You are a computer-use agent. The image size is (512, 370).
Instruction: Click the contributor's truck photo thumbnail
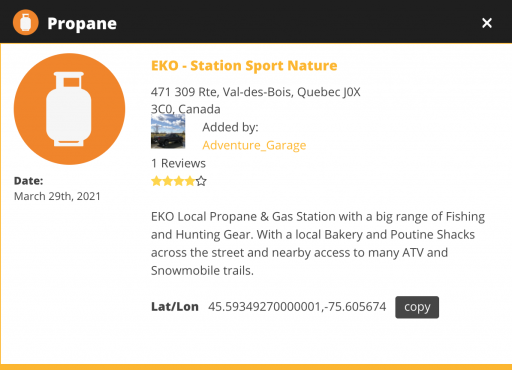pos(168,131)
